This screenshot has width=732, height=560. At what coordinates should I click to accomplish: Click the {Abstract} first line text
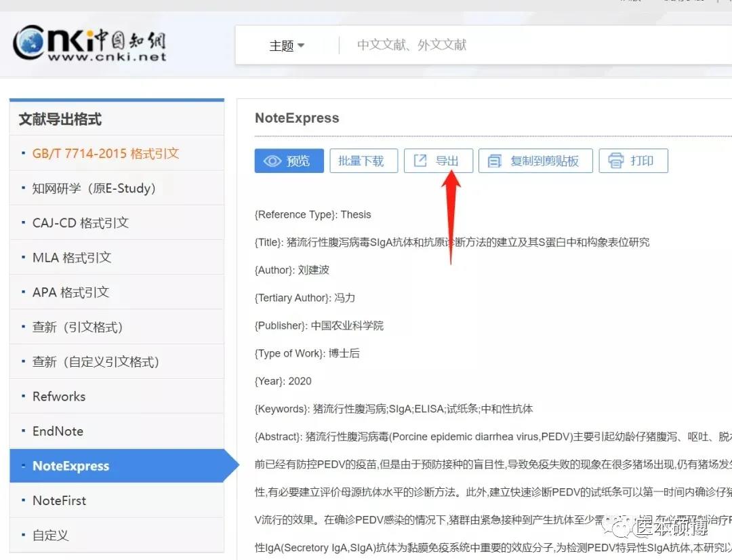(493, 437)
